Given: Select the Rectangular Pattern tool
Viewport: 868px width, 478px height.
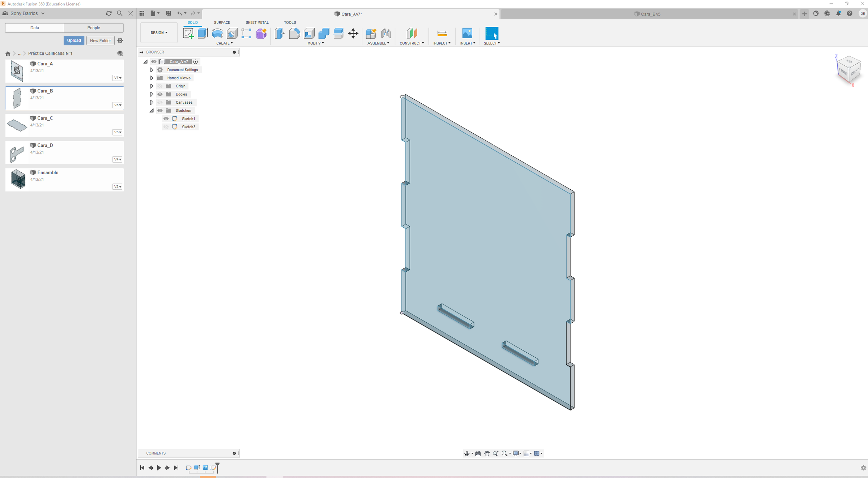Looking at the screenshot, I should [x=246, y=34].
